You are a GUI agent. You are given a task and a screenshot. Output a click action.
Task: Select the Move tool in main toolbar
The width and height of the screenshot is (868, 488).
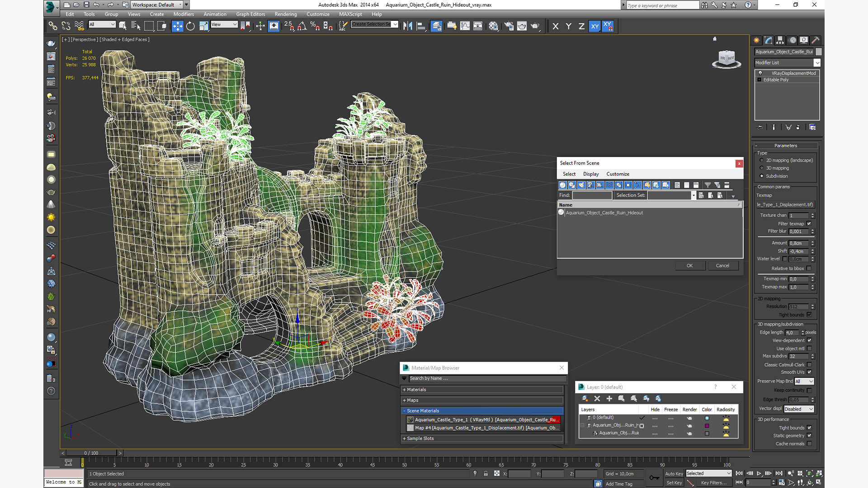(x=178, y=26)
